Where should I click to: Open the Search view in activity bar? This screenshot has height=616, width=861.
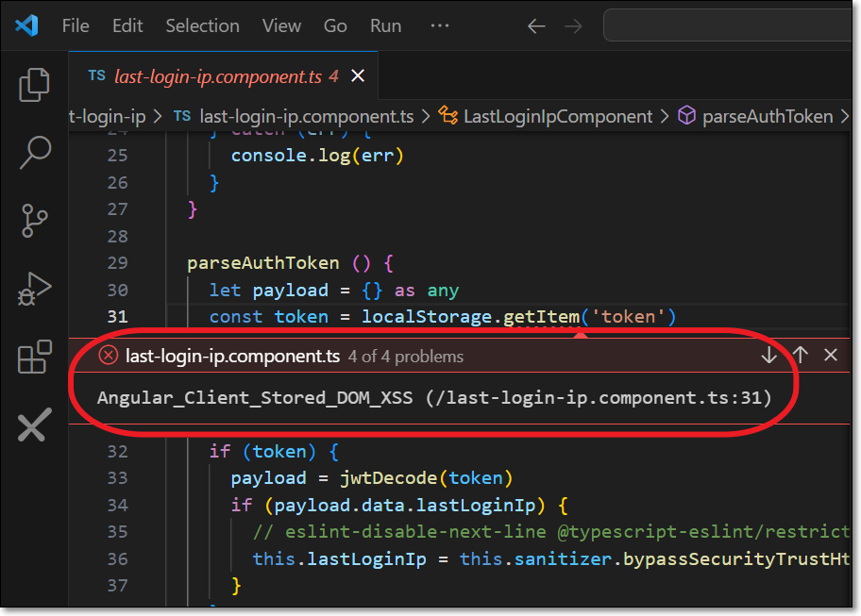click(35, 152)
